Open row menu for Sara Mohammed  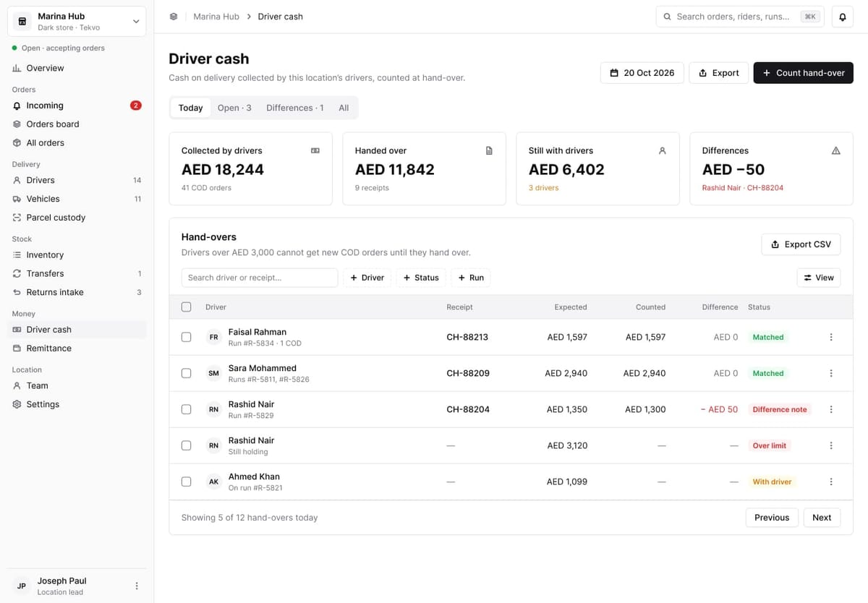[830, 373]
